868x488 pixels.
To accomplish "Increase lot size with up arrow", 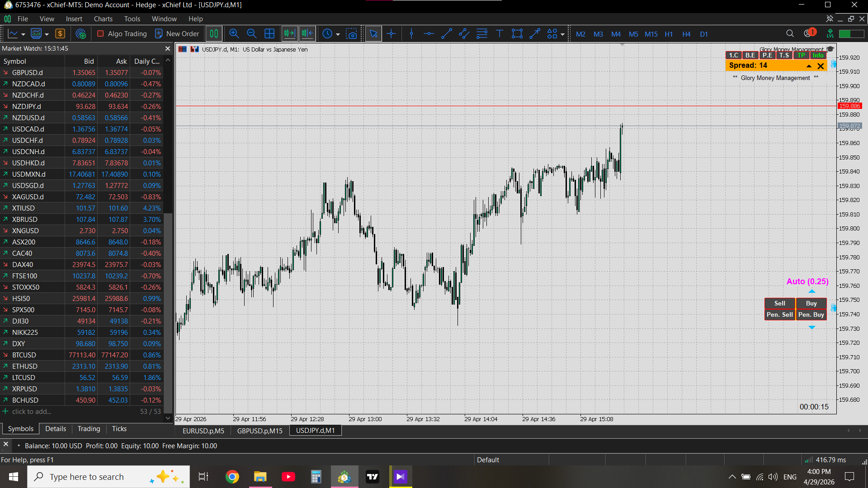I will pyautogui.click(x=812, y=291).
